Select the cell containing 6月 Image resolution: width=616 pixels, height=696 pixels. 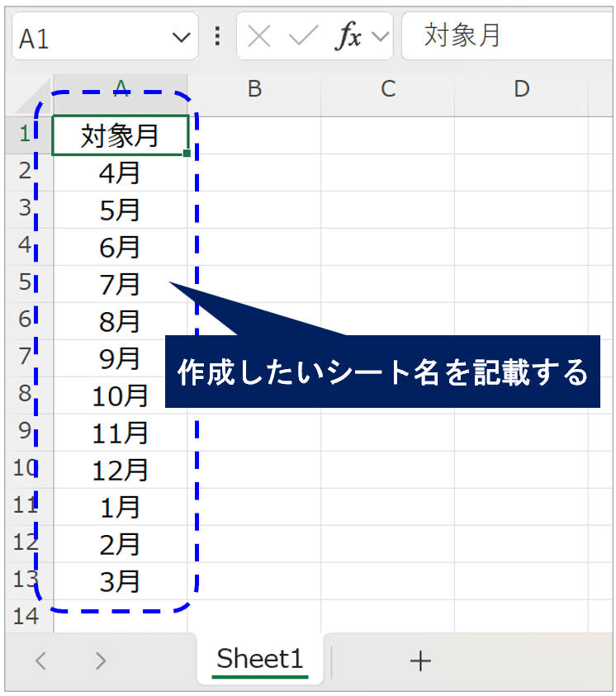[x=121, y=247]
